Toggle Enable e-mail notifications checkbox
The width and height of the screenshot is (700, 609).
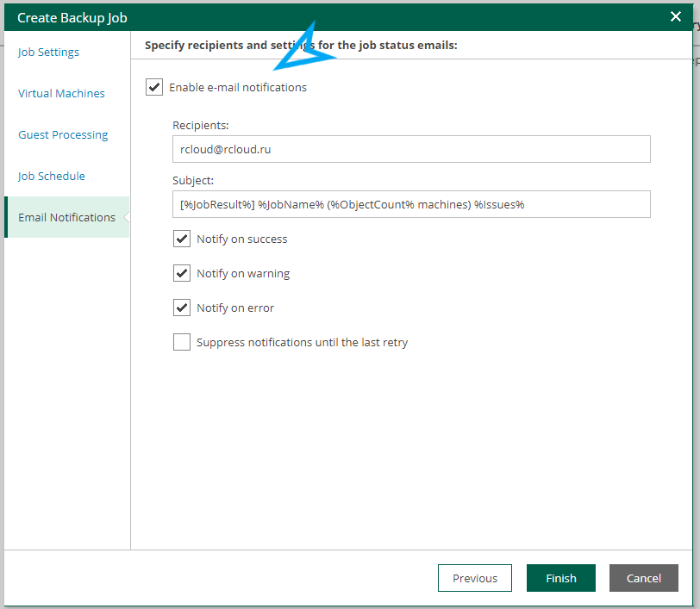154,87
